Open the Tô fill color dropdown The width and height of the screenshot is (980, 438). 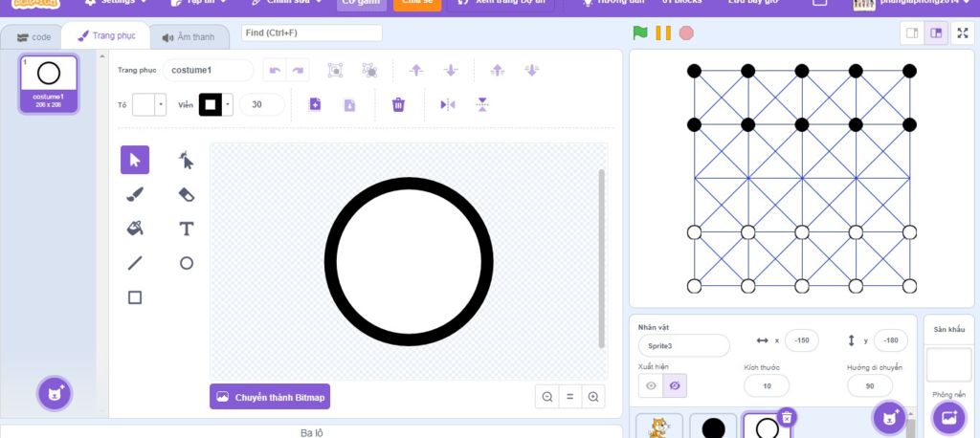(x=161, y=104)
